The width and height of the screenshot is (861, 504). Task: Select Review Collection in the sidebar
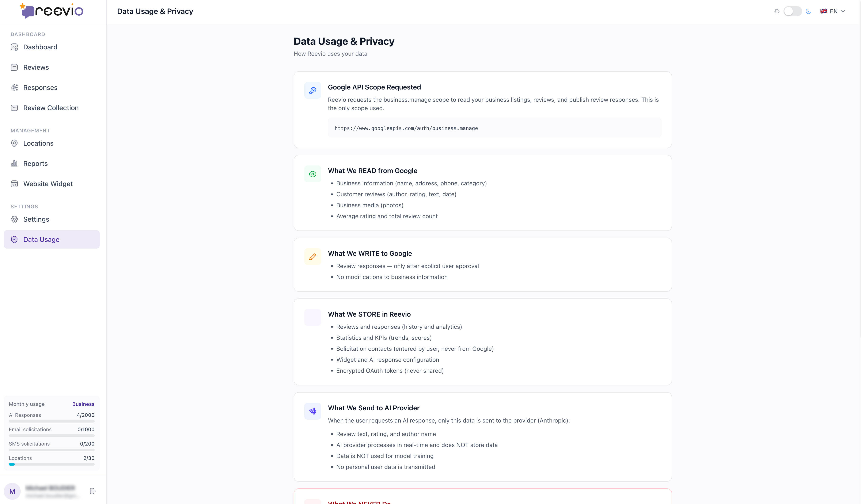click(51, 108)
